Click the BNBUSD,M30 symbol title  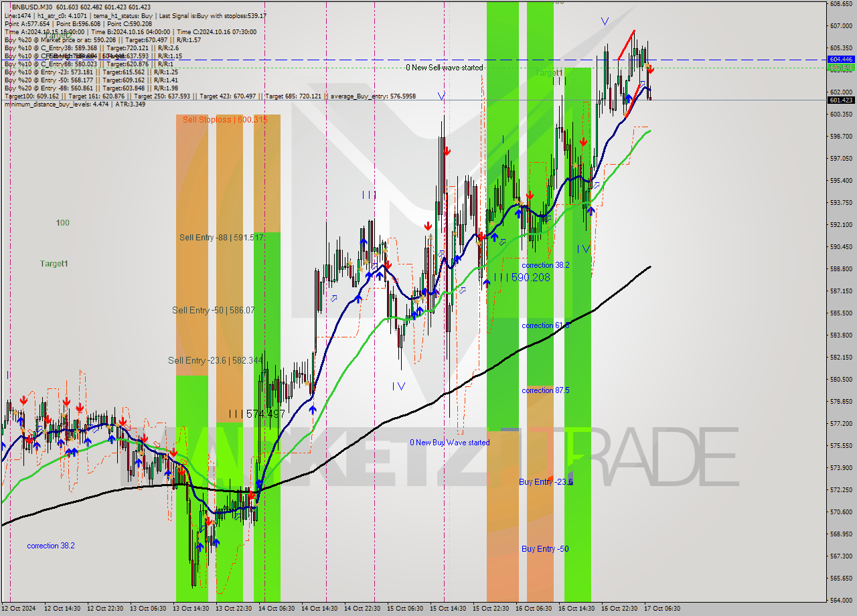pos(31,6)
